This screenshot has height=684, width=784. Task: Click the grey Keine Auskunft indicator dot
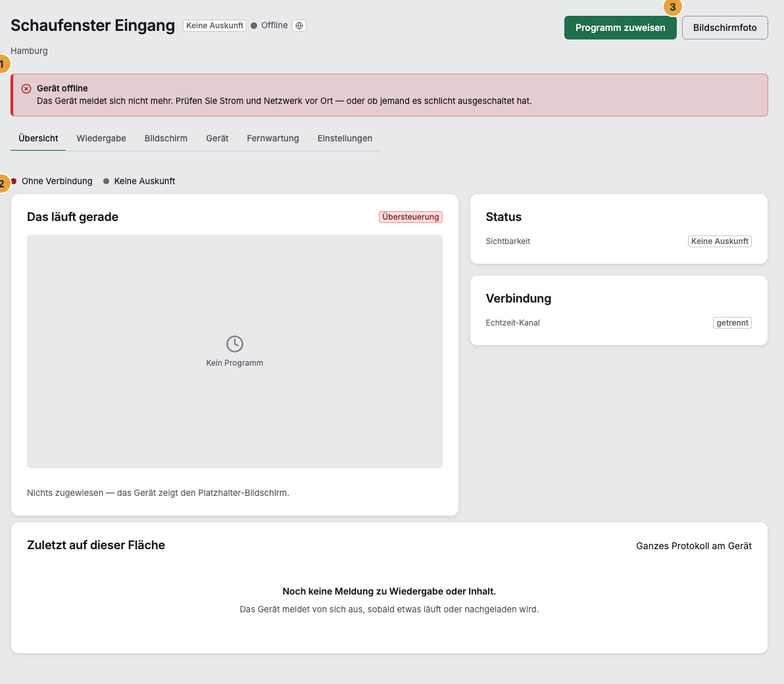(x=106, y=181)
